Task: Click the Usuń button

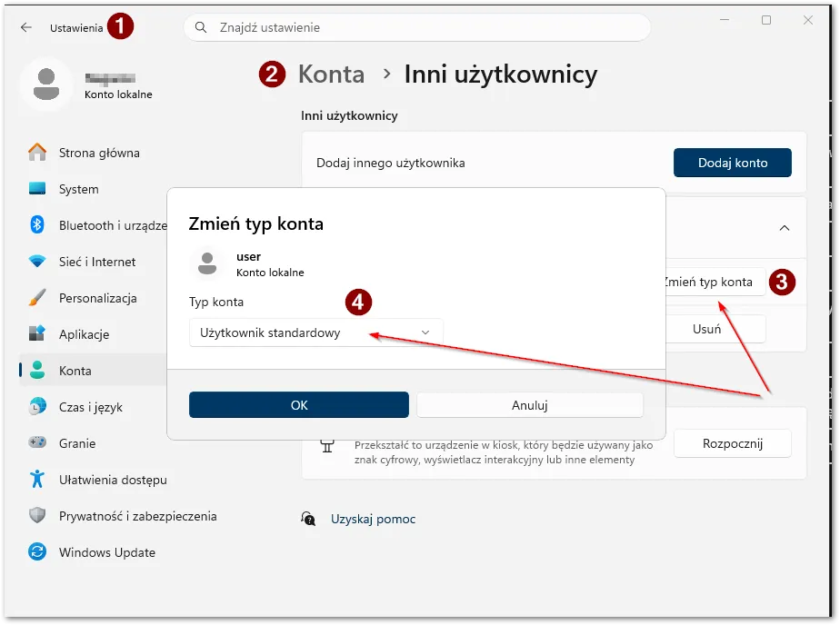Action: pyautogui.click(x=715, y=329)
